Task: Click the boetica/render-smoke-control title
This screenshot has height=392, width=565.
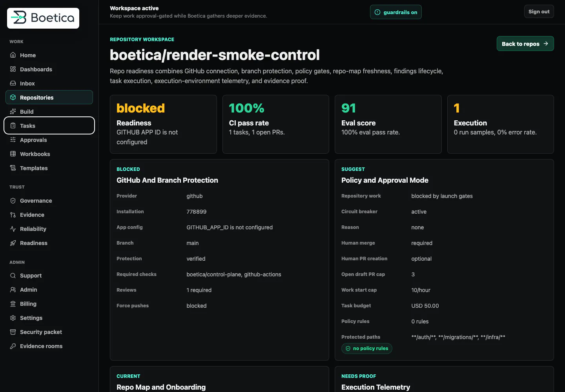Action: click(215, 55)
